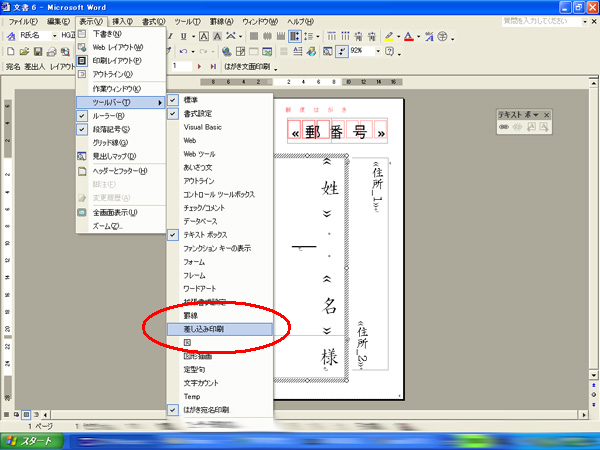Uncheck the はがき宛名印刷 toolbar entry
The image size is (600, 450).
pos(220,410)
